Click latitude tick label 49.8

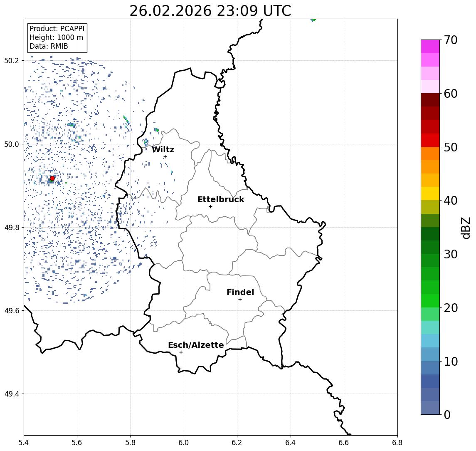12,227
